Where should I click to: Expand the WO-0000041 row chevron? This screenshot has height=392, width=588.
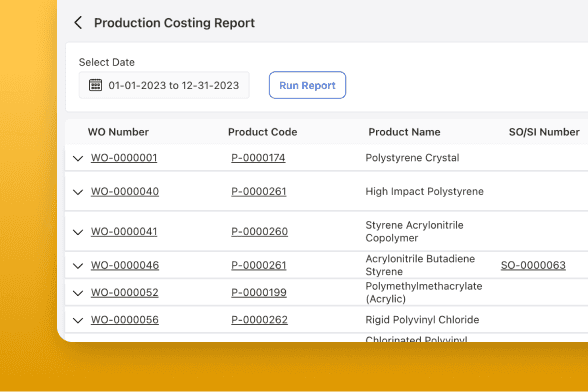pyautogui.click(x=78, y=232)
